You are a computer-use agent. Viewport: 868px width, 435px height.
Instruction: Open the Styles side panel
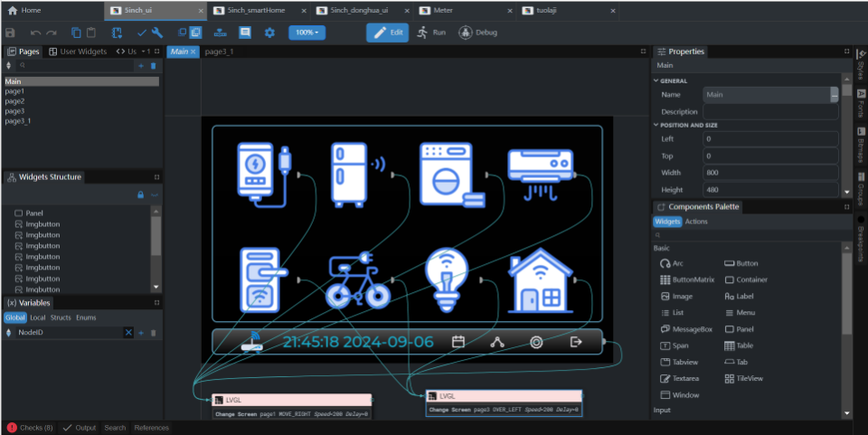tap(861, 65)
